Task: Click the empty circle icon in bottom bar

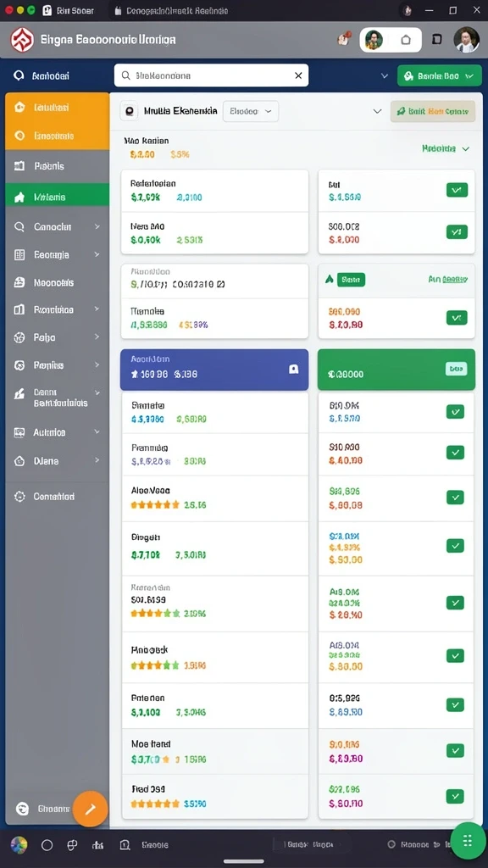Action: [x=47, y=845]
